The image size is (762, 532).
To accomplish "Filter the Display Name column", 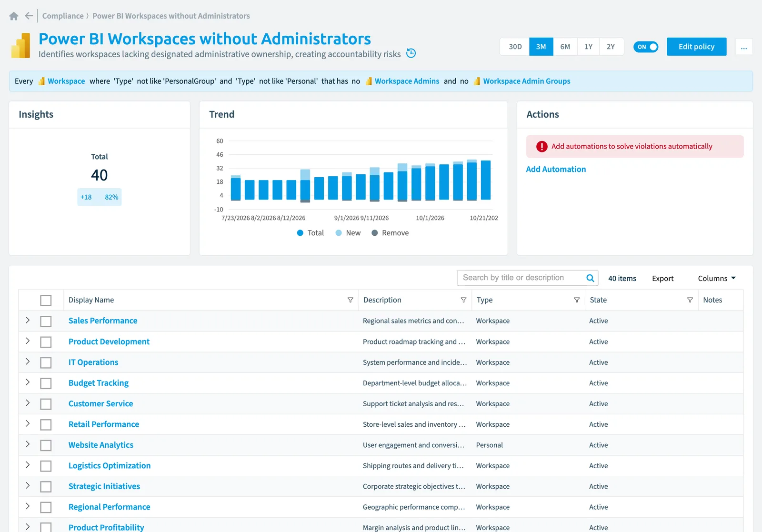I will 351,300.
